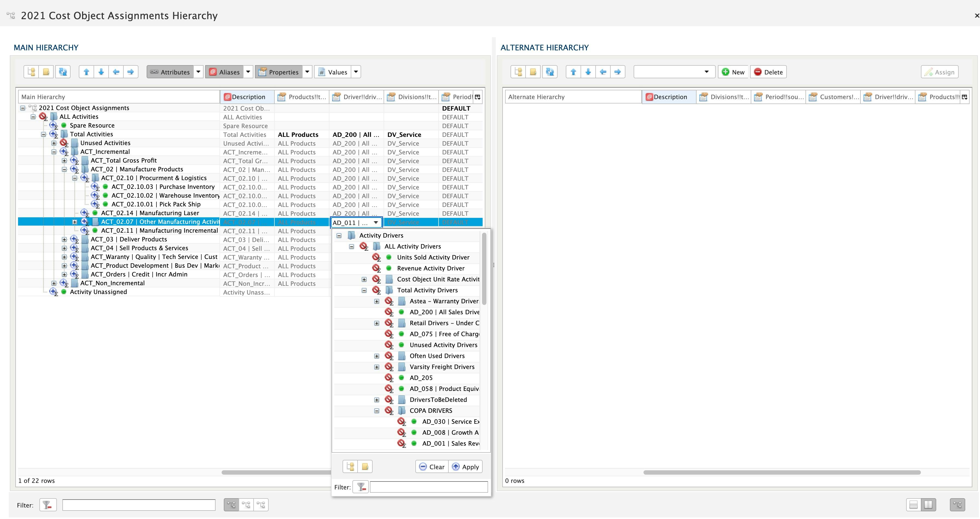
Task: Click inside the driver popup filter field
Action: click(x=429, y=487)
